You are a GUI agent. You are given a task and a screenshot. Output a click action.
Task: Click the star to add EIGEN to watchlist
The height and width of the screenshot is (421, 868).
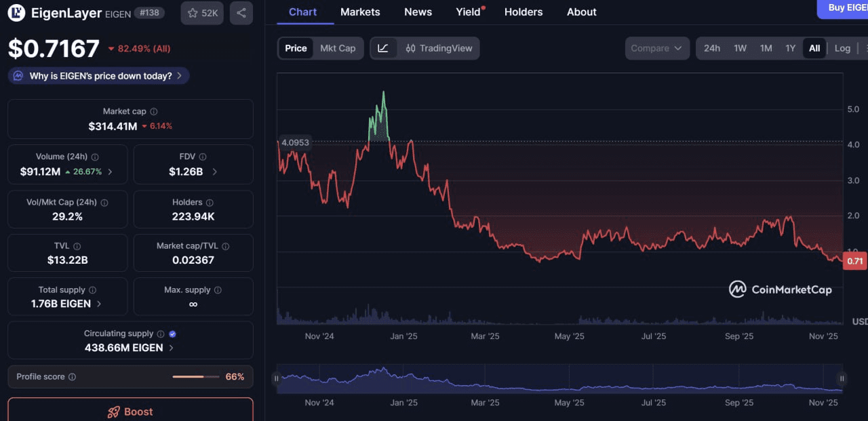coord(193,13)
